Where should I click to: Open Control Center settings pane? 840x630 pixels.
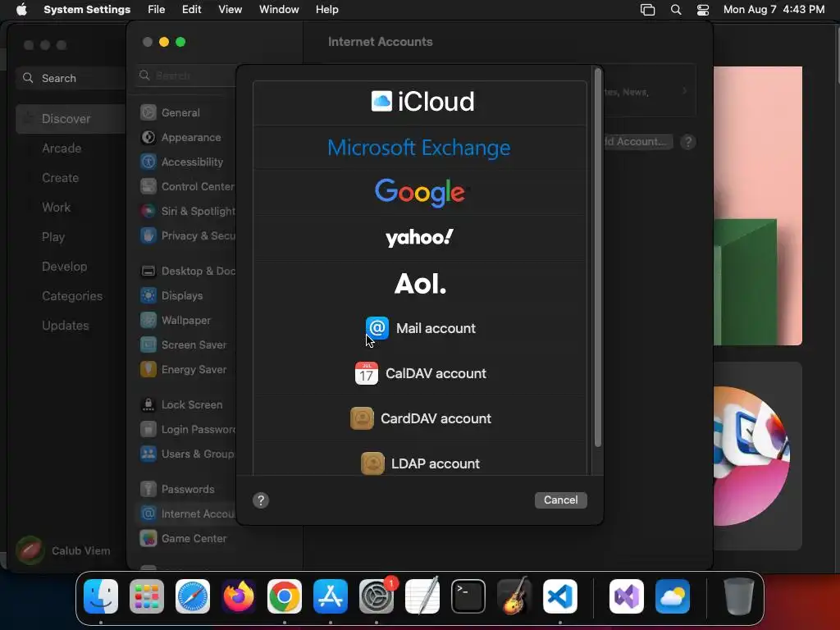(x=187, y=186)
